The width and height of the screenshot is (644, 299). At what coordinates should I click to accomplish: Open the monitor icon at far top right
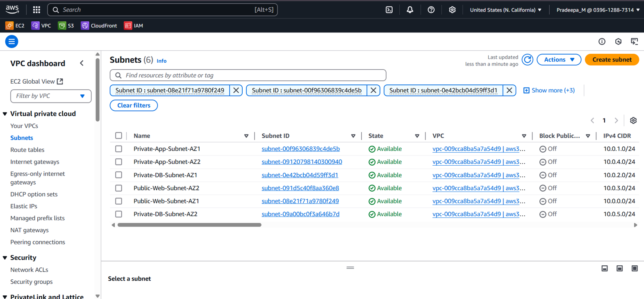click(635, 41)
